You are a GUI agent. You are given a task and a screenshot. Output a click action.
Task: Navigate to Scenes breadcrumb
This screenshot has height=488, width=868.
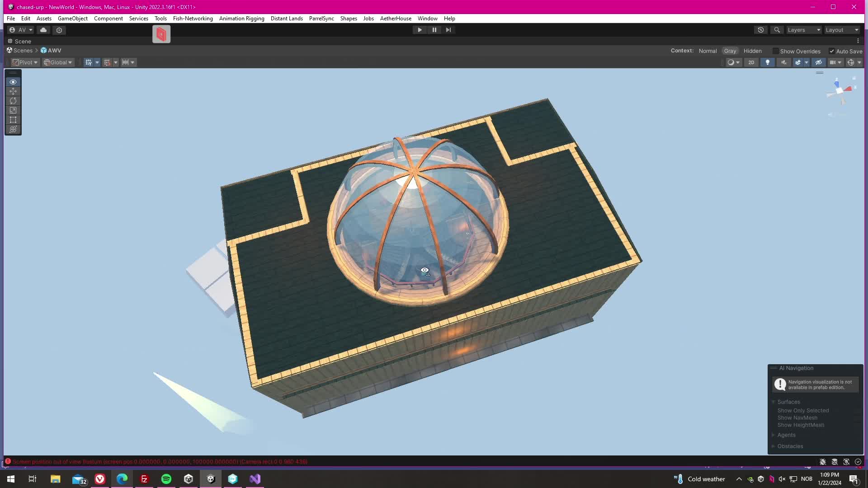[x=23, y=51]
